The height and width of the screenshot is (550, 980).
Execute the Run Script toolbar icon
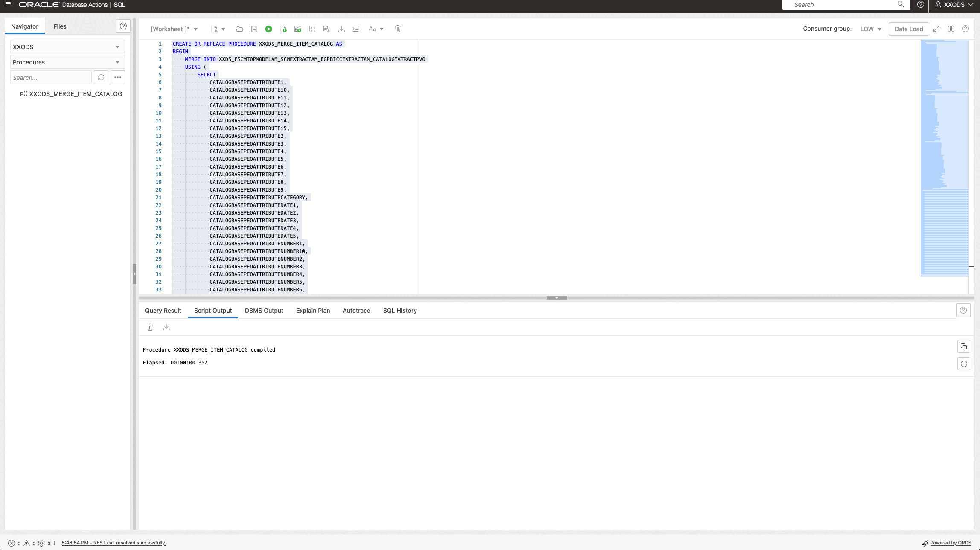(x=283, y=29)
